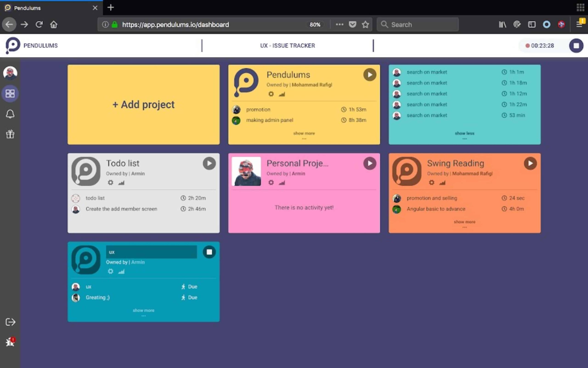Open settings gear on Pendulums project card

coord(271,94)
